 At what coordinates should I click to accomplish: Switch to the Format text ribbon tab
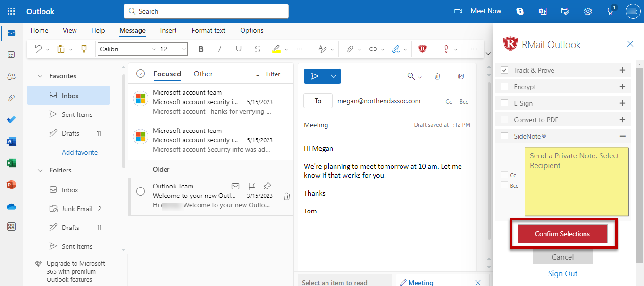click(x=208, y=30)
